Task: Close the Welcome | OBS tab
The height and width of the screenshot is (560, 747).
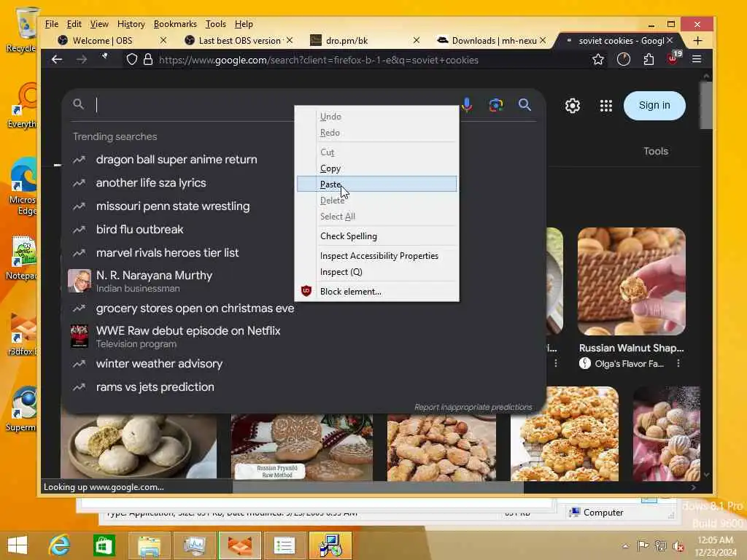Action: coord(163,41)
